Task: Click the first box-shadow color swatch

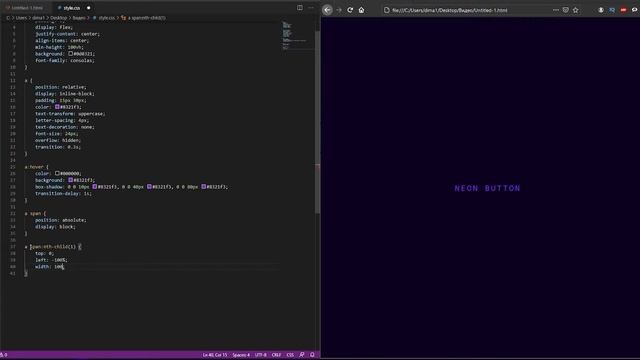Action: click(x=95, y=187)
